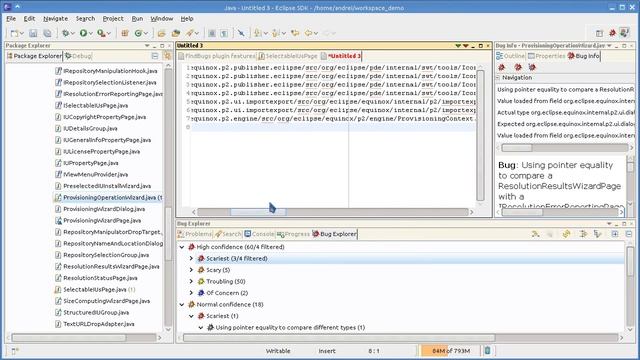Image resolution: width=640 pixels, height=360 pixels.
Task: Click the New file toolbar icon
Action: 15,33
